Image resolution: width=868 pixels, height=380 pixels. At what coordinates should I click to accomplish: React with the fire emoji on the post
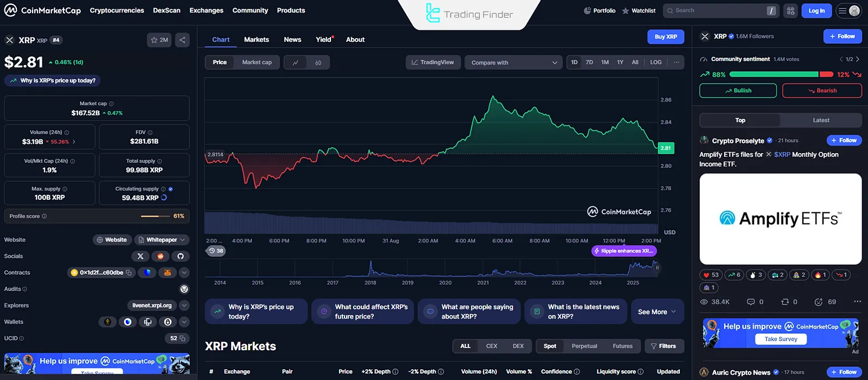(x=820, y=275)
